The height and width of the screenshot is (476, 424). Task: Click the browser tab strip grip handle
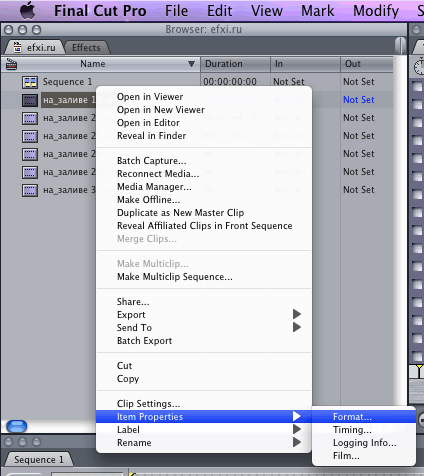pos(400,46)
